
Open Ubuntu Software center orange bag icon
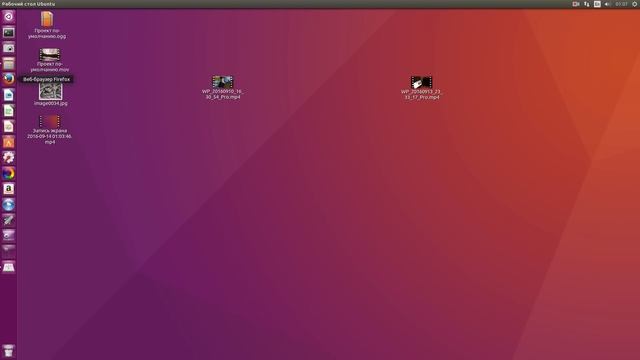(x=9, y=142)
